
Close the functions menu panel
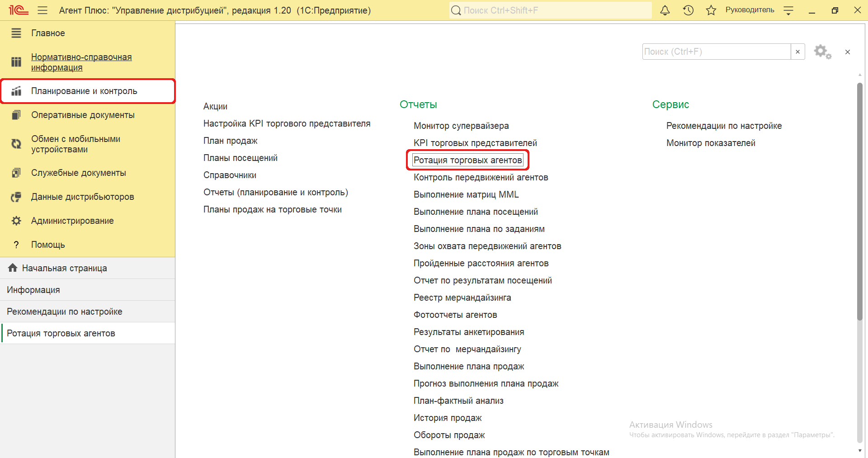click(x=848, y=52)
